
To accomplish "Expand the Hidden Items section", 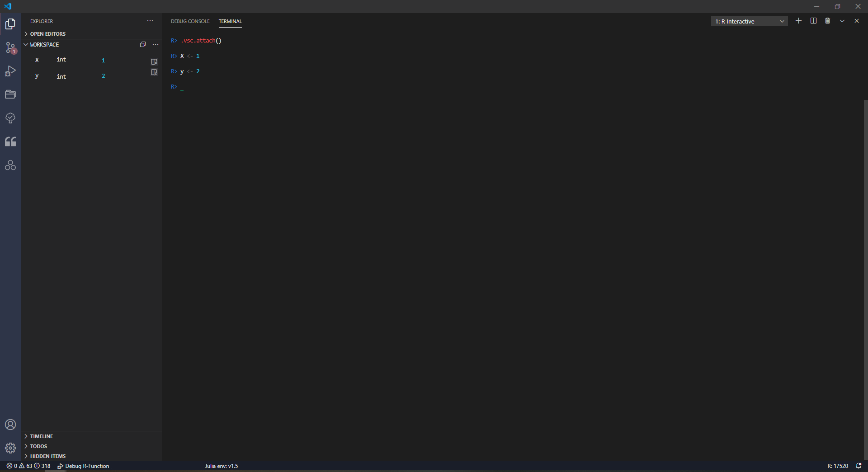I will 92,456.
